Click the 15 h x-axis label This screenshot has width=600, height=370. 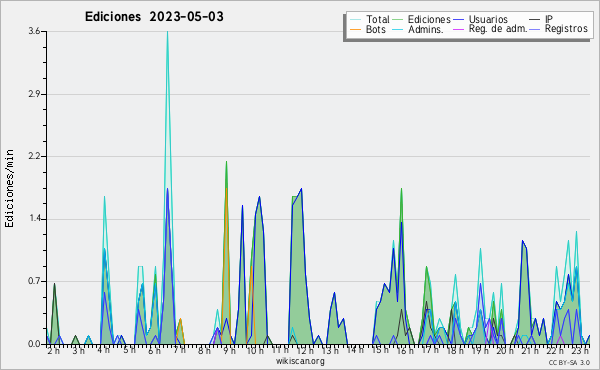pyautogui.click(x=380, y=350)
